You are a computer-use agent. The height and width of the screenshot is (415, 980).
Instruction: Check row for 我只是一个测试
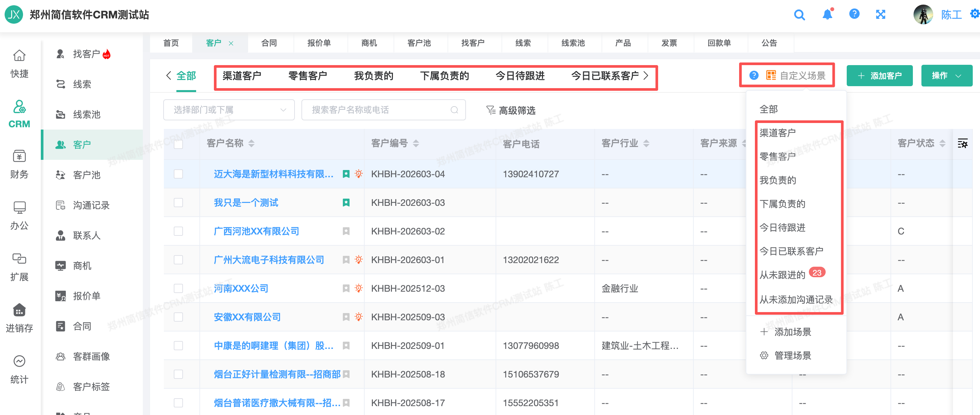point(178,203)
